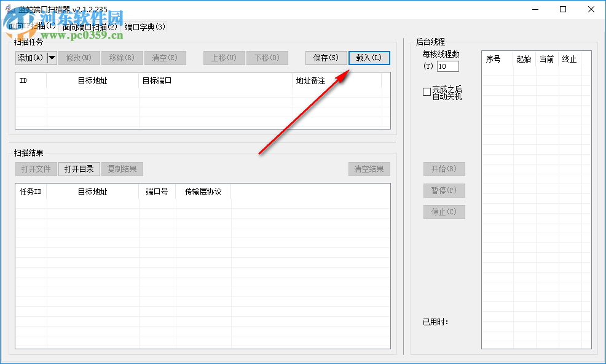Image resolution: width=606 pixels, height=364 pixels.
Task: Click the 打开目录 button
Action: coord(79,169)
